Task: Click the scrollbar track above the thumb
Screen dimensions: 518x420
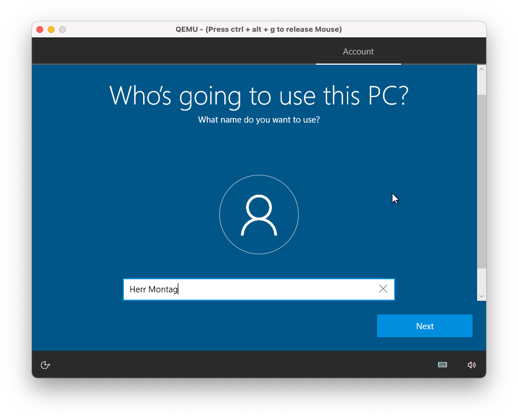Action: pyautogui.click(x=482, y=84)
